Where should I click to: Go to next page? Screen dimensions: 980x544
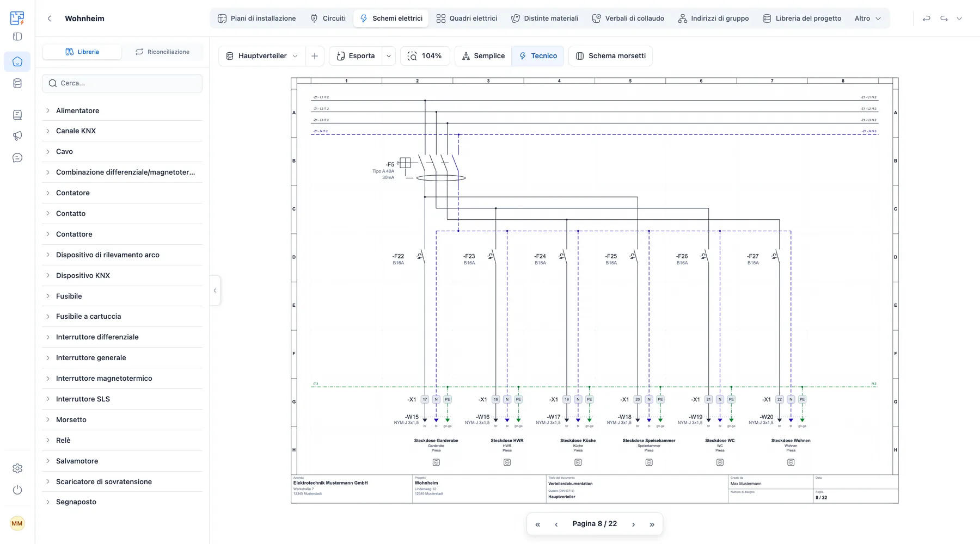pos(633,524)
